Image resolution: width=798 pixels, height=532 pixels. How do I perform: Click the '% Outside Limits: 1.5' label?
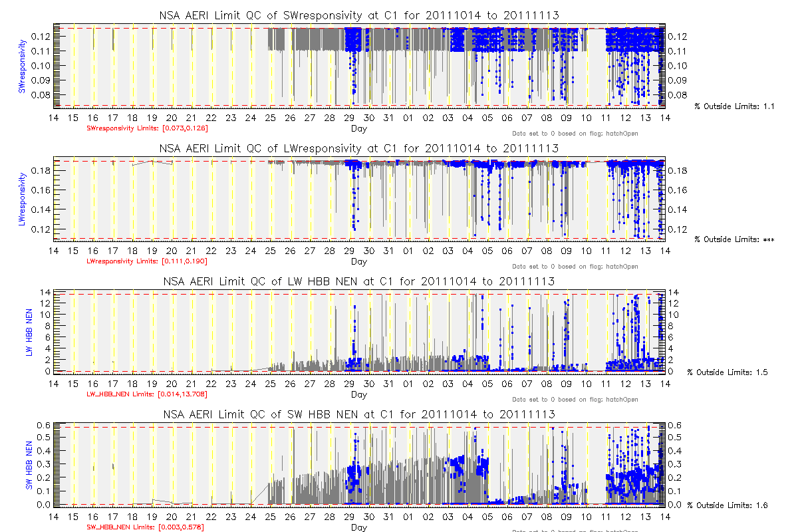[728, 372]
